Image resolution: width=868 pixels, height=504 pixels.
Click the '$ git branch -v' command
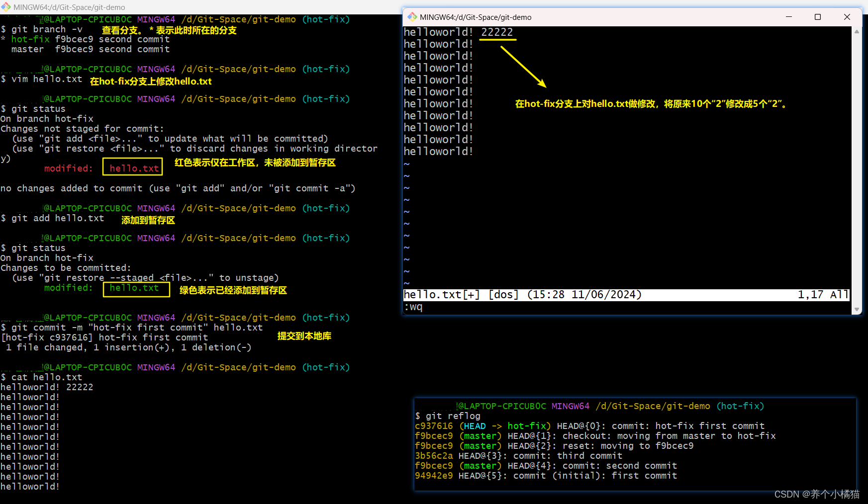click(x=42, y=29)
